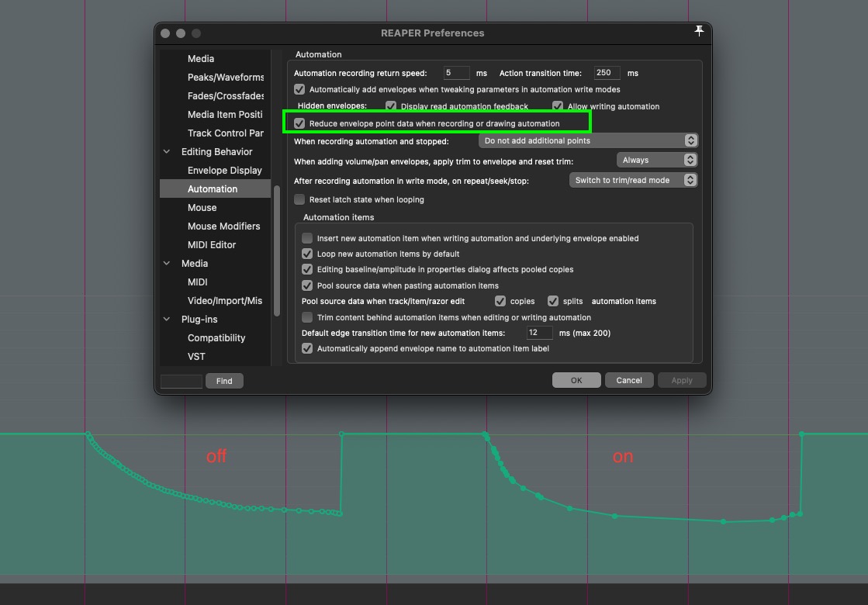Click the Find button

[224, 381]
